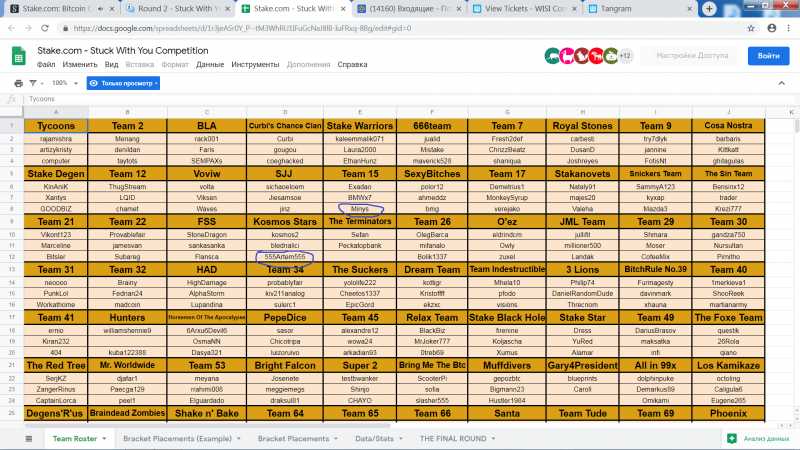Select the Stake Warriors header cell

pos(360,126)
